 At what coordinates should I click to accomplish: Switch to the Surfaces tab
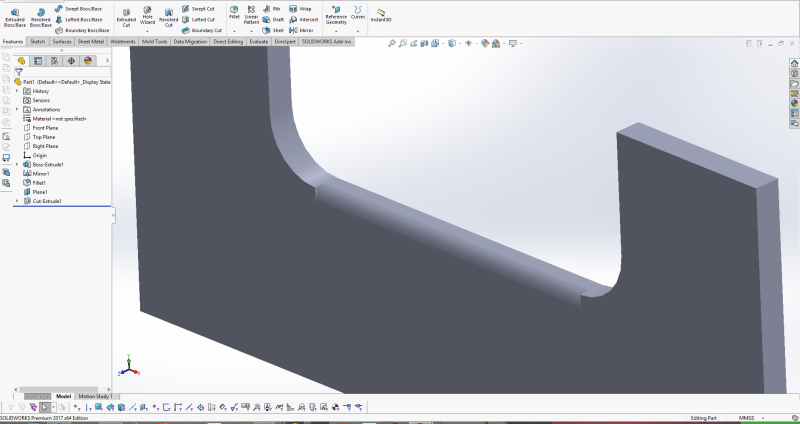coord(62,41)
